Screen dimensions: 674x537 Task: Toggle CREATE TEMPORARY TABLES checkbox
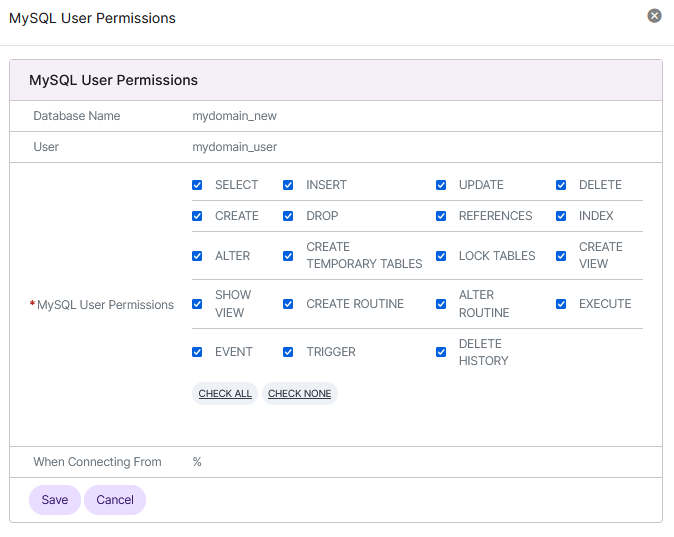288,256
